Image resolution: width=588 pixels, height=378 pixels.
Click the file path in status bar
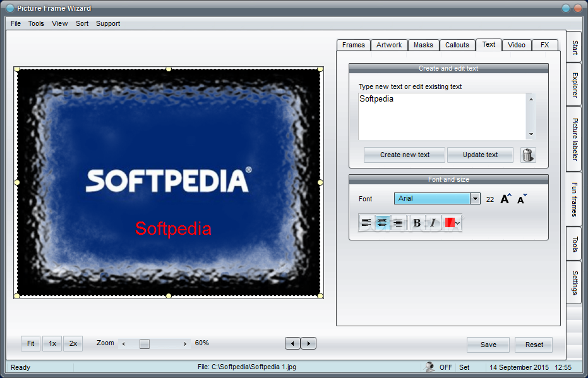pyautogui.click(x=247, y=367)
